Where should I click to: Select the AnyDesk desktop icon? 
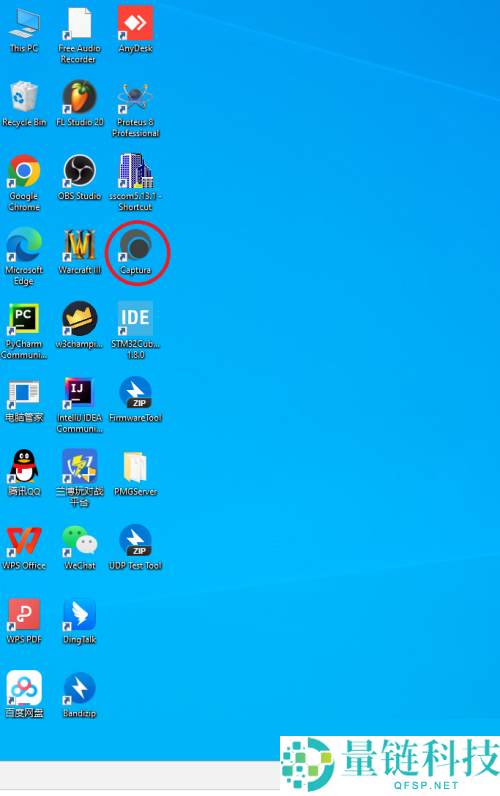136,29
